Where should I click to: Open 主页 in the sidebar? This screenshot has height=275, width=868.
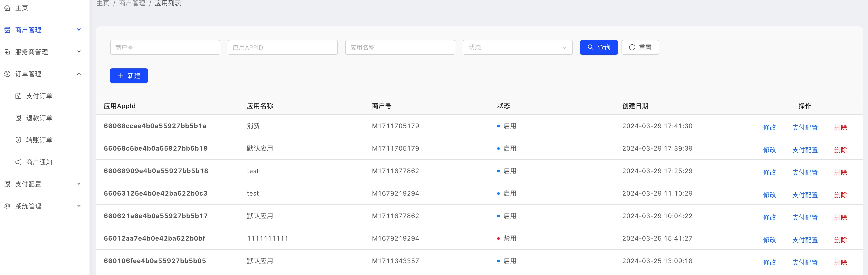click(22, 8)
